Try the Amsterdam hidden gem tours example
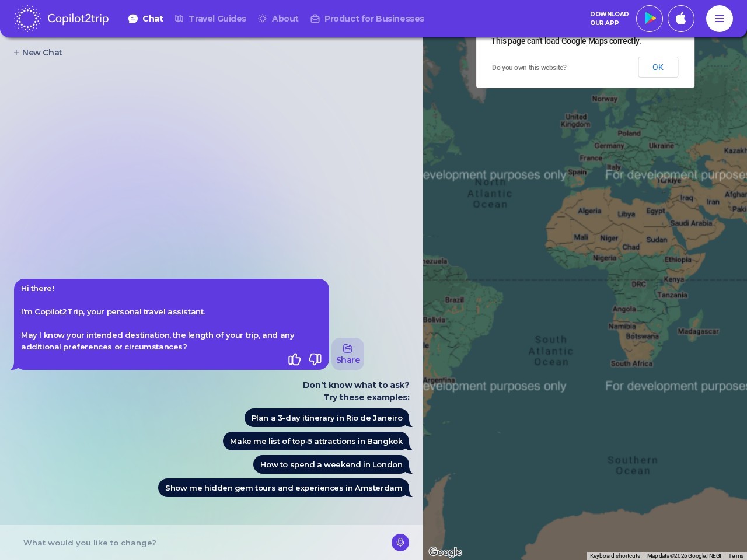 tap(284, 488)
